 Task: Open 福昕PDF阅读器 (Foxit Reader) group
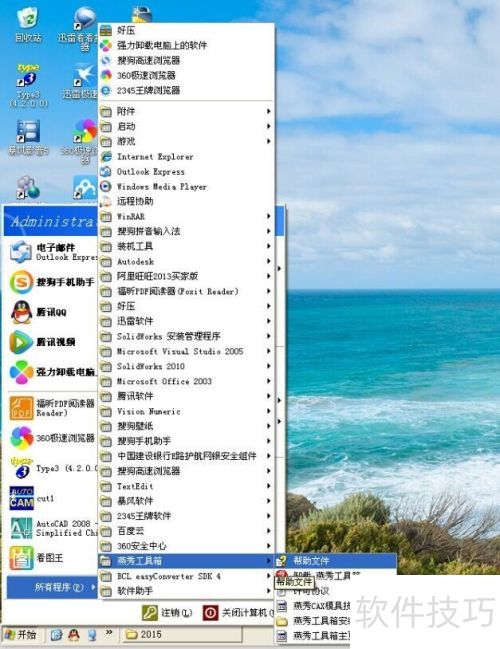click(x=187, y=291)
